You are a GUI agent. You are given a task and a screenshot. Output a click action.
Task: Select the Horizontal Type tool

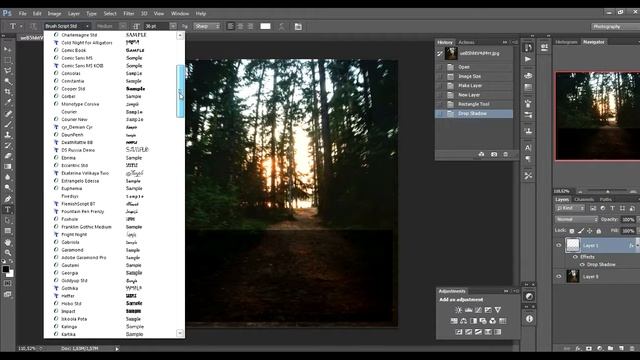point(7,209)
